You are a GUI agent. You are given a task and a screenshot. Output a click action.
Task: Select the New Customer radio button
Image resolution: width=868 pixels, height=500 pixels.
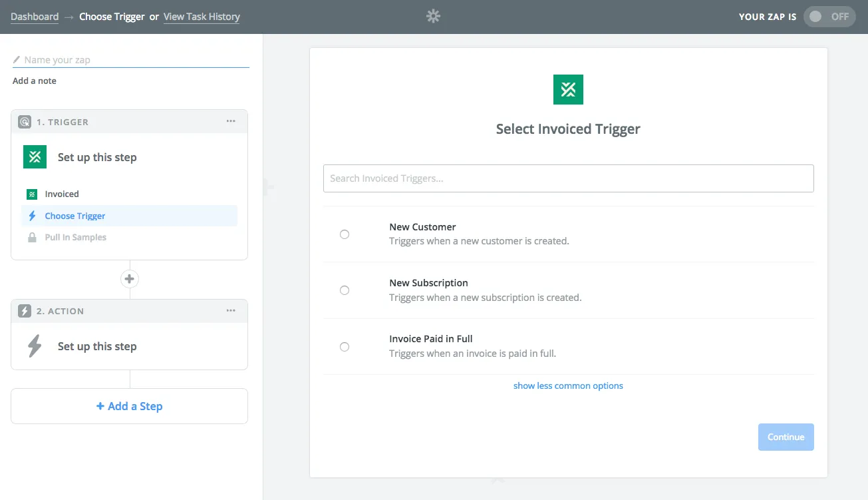pos(345,234)
